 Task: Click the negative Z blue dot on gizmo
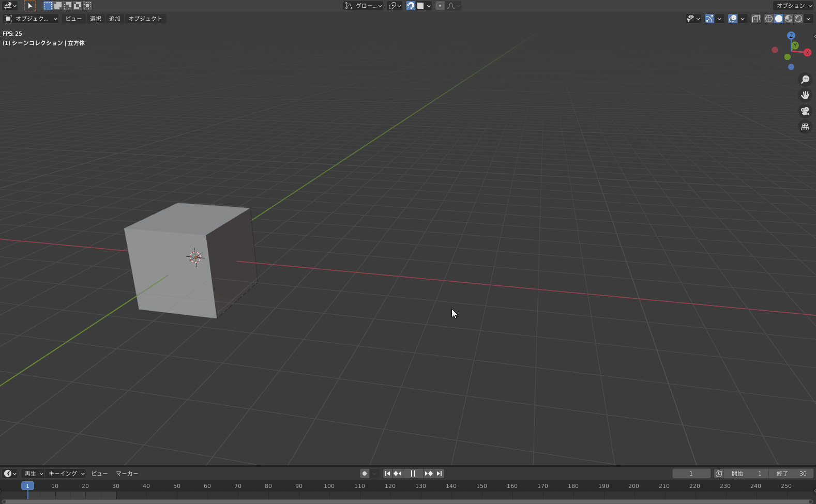point(791,67)
